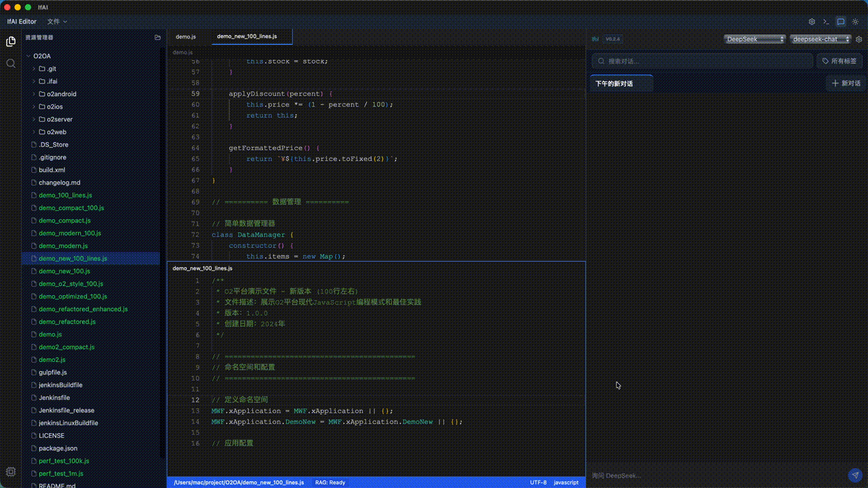The height and width of the screenshot is (488, 868).
Task: Open the integrated terminal from the top toolbar
Action: (826, 21)
